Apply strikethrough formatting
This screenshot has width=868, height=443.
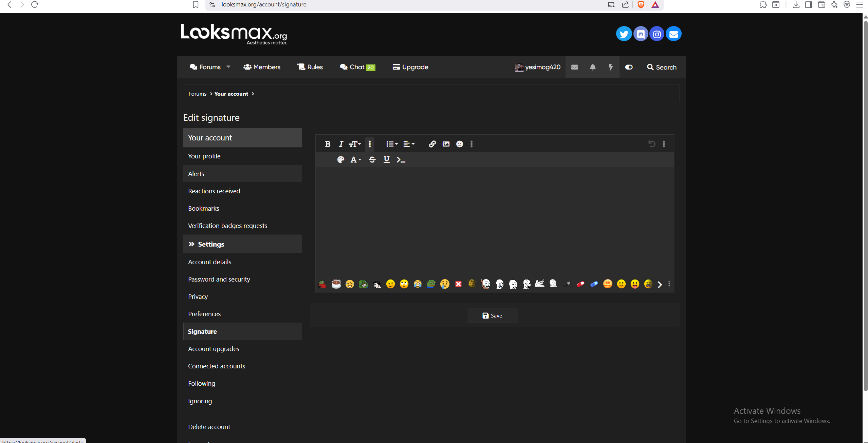coord(372,160)
